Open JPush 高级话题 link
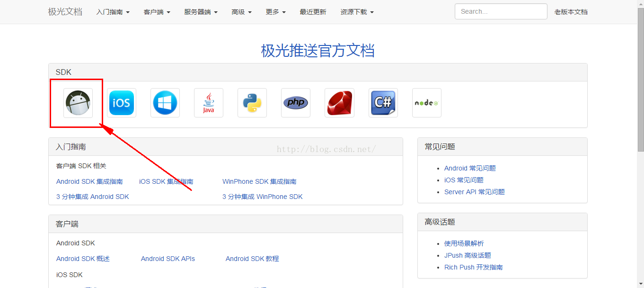 tap(468, 255)
